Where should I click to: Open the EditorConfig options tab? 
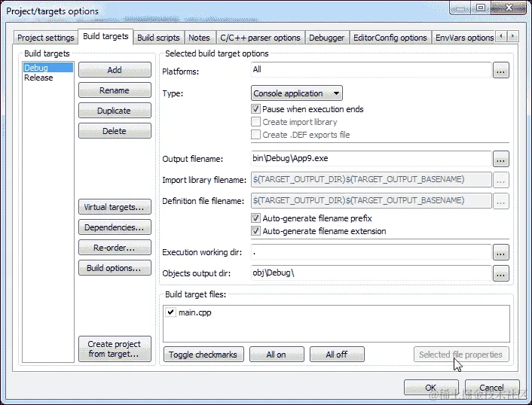point(390,38)
